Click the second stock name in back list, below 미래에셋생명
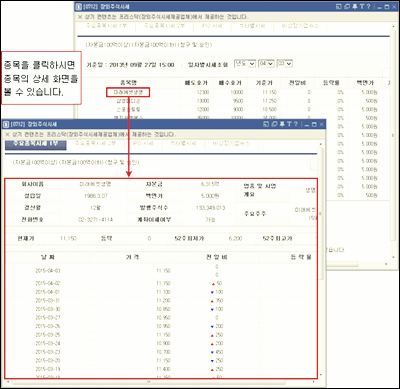Viewport: 400px width, 389px height. tap(128, 101)
